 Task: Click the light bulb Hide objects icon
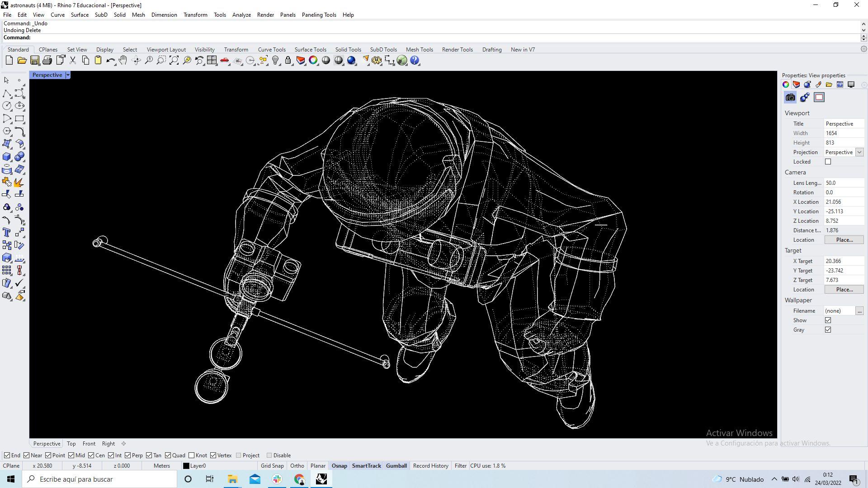coord(275,61)
